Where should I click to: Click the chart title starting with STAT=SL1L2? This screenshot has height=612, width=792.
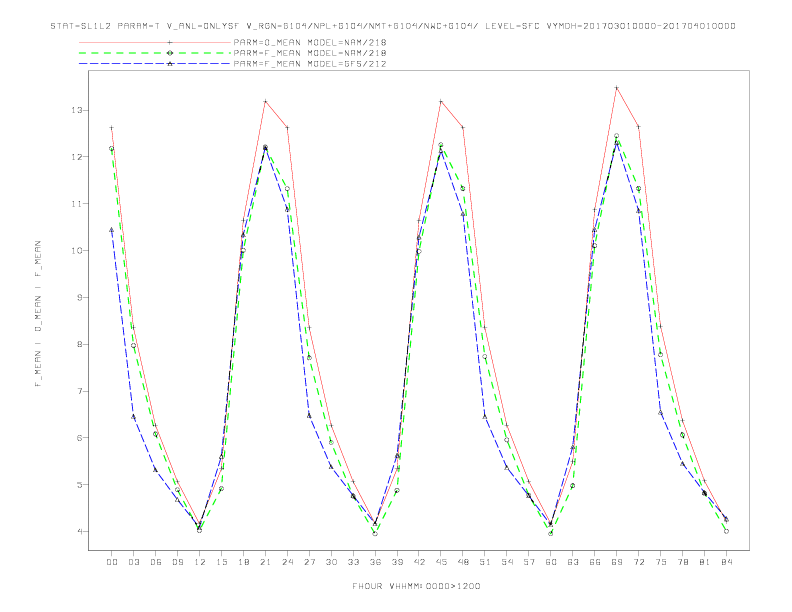(393, 26)
